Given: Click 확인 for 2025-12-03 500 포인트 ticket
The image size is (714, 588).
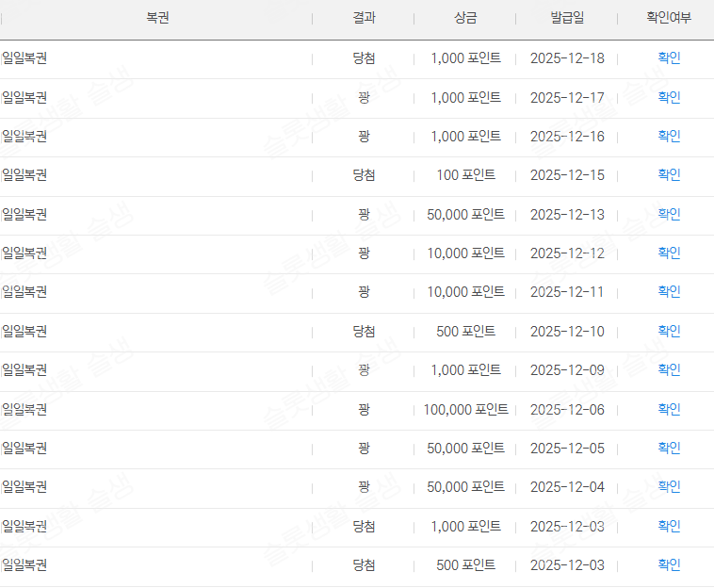Looking at the screenshot, I should (669, 565).
